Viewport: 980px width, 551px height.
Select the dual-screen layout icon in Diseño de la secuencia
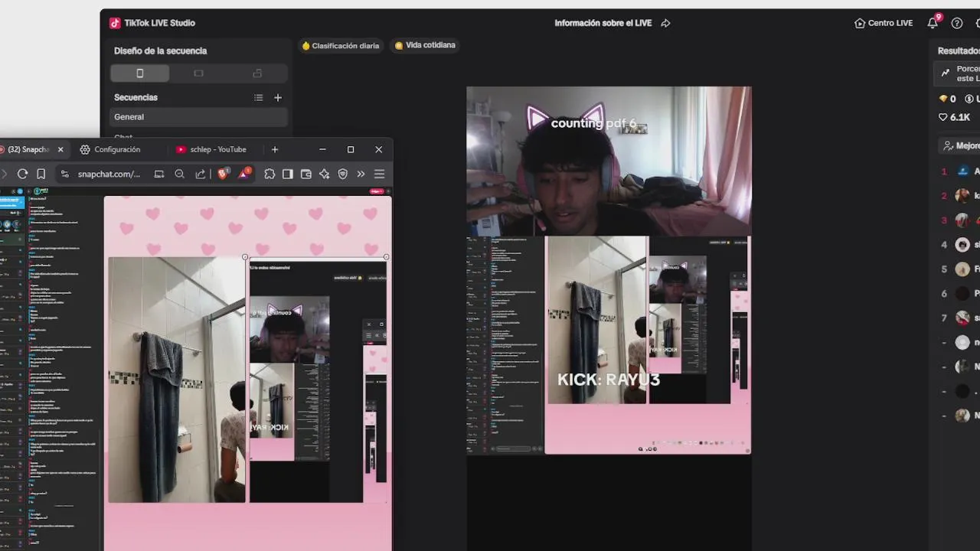(x=257, y=73)
